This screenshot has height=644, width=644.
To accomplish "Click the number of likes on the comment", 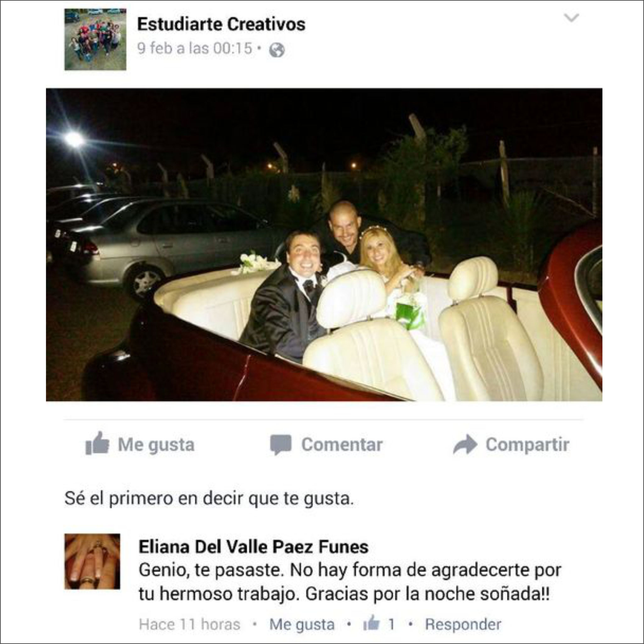I will 392,624.
